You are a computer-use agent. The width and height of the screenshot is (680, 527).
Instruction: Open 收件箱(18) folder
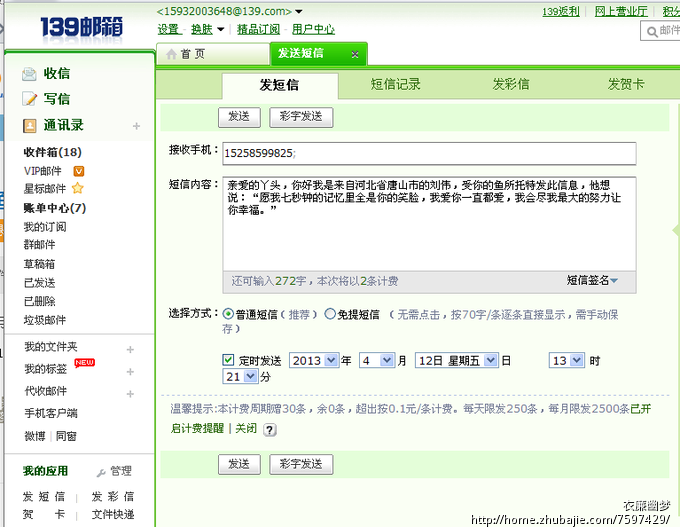click(52, 152)
